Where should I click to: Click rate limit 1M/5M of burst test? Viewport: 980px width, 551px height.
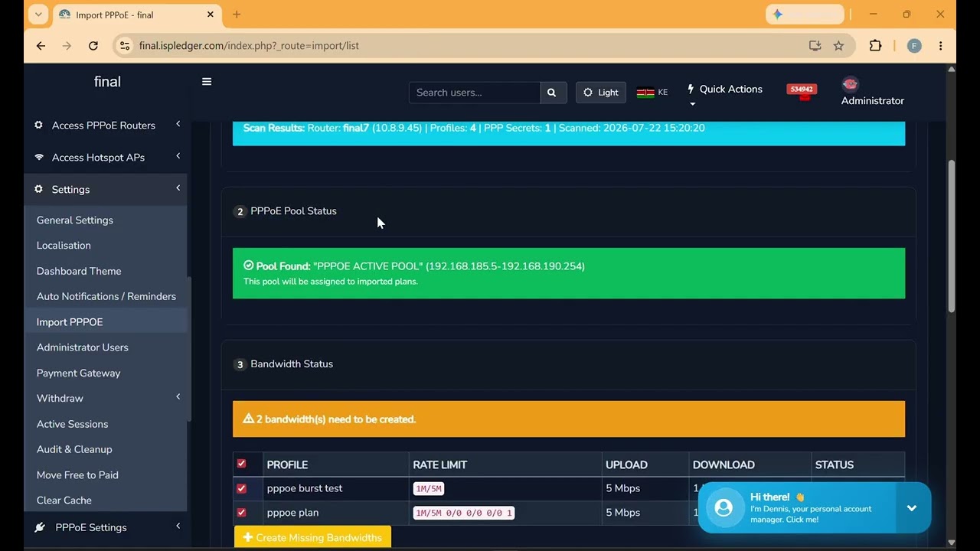tap(429, 488)
